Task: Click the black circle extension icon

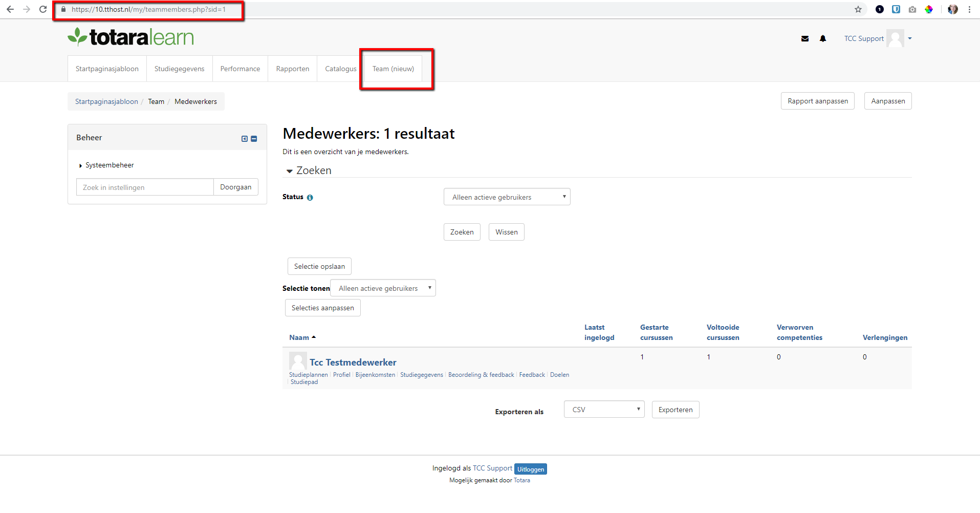Action: point(880,9)
